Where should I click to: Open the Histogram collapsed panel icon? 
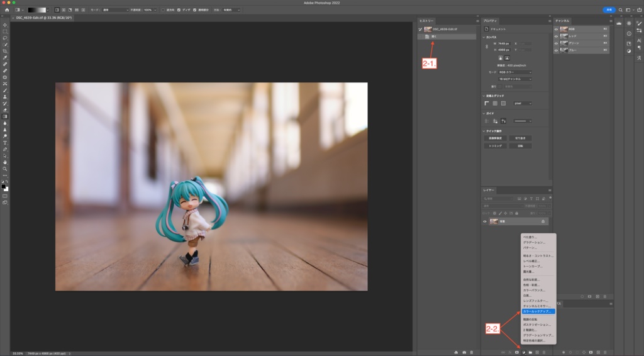pyautogui.click(x=619, y=23)
